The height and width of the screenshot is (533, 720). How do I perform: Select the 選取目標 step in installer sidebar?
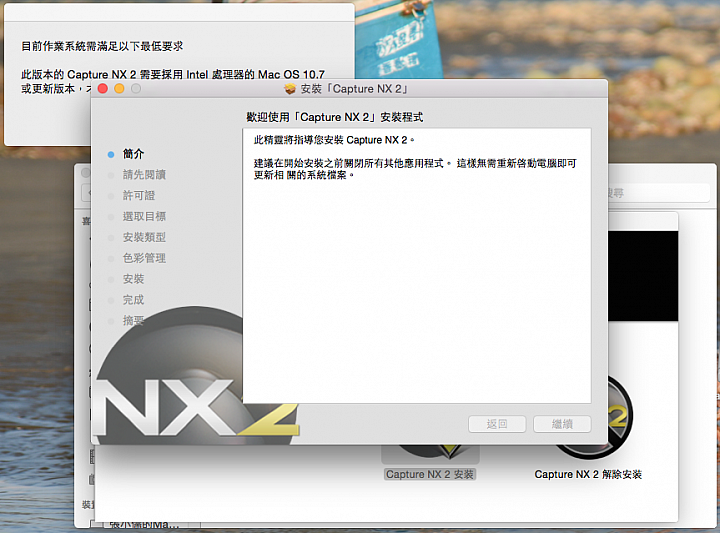(x=144, y=216)
